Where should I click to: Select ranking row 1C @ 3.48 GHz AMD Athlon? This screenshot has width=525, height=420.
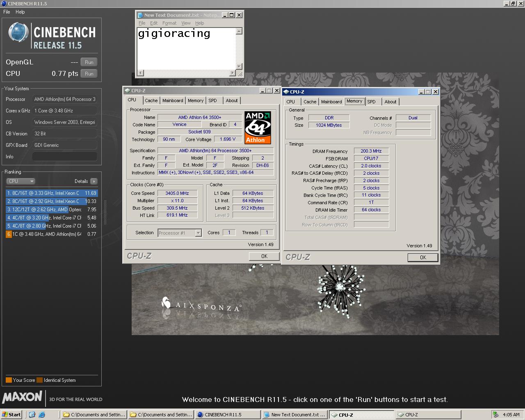pyautogui.click(x=52, y=234)
